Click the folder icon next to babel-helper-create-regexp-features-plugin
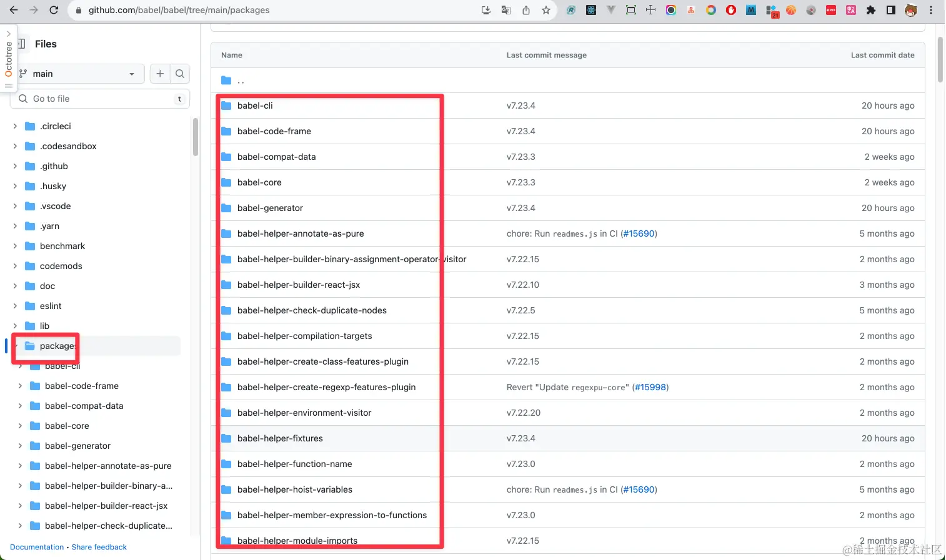The image size is (946, 560). click(x=226, y=387)
